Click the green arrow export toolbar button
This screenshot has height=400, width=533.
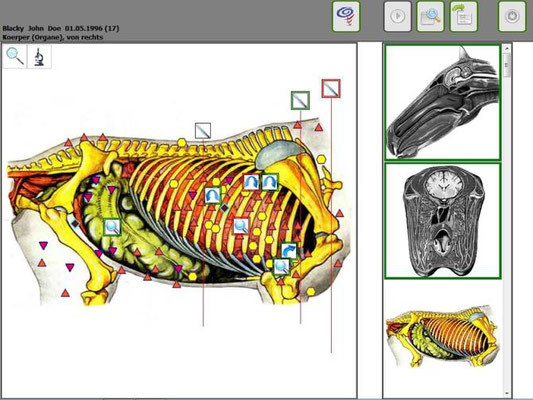pyautogui.click(x=464, y=16)
